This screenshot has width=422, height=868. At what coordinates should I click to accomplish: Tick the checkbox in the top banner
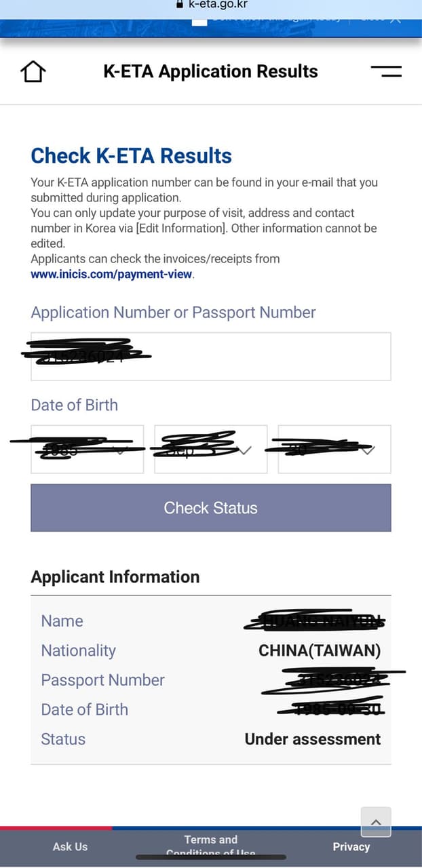coord(199,20)
